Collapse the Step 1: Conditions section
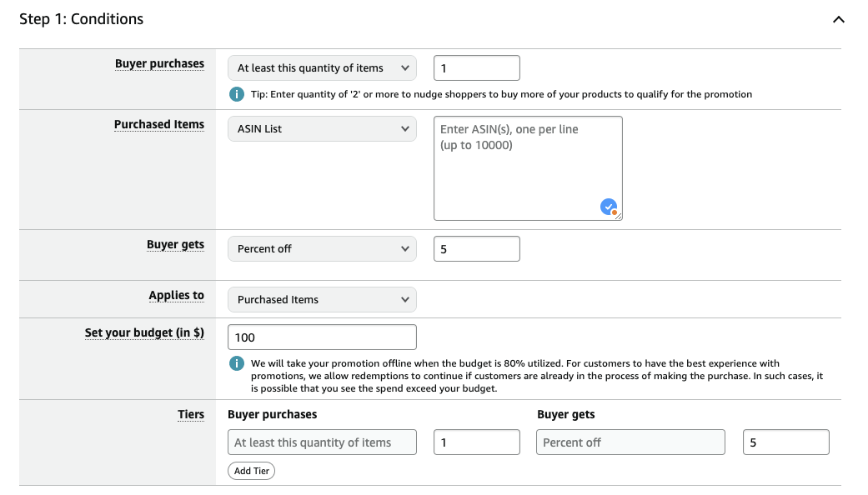Image resolution: width=868 pixels, height=495 pixels. tap(838, 20)
